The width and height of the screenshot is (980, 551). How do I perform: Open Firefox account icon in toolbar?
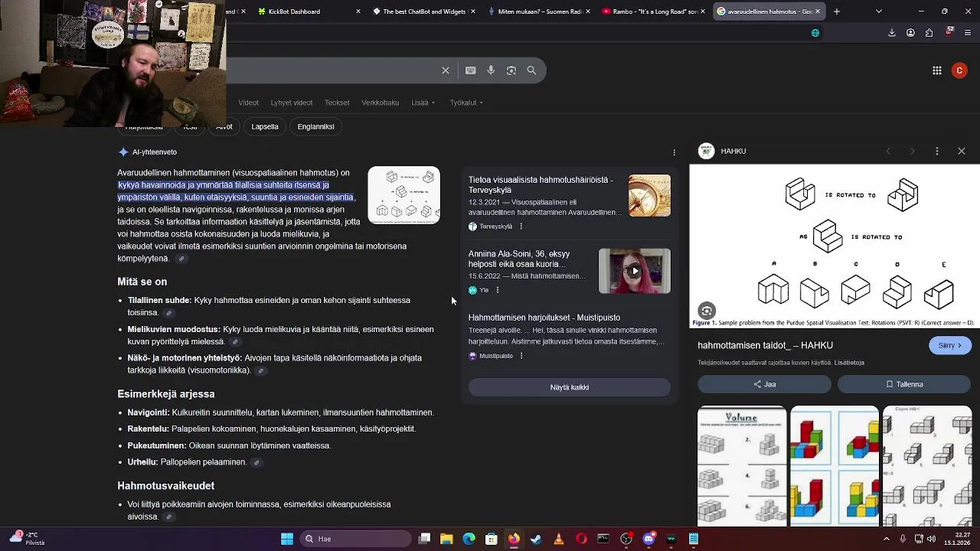point(910,33)
